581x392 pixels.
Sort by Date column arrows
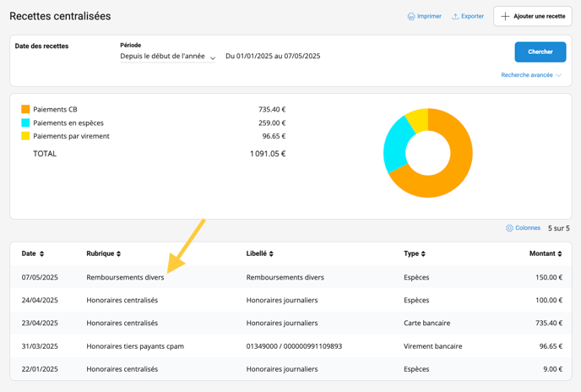click(x=42, y=253)
